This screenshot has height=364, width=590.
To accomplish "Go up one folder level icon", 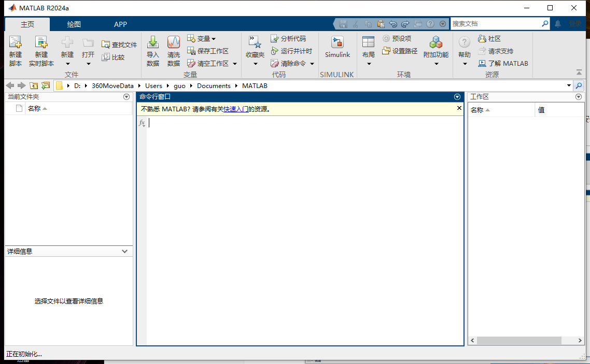I will 34,85.
